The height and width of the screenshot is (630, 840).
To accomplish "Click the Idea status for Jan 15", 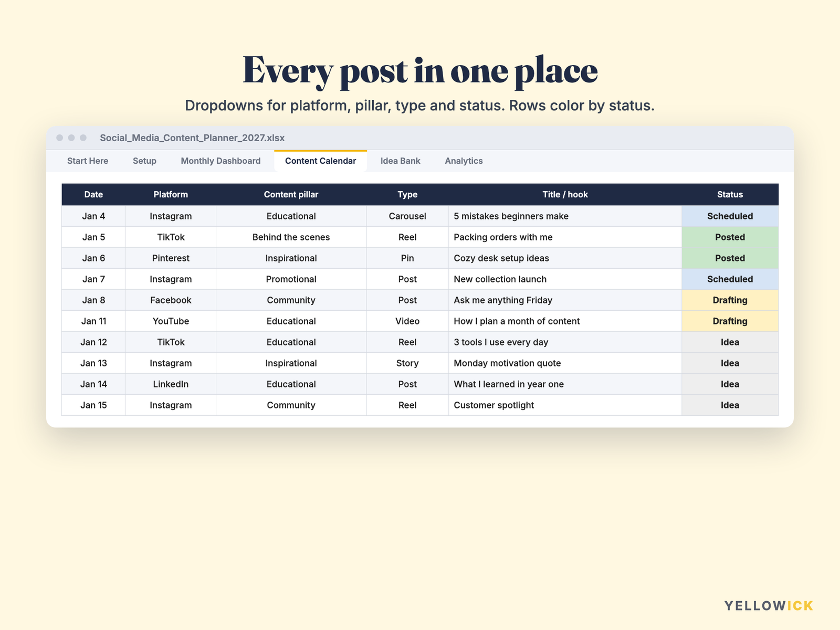I will coord(730,405).
